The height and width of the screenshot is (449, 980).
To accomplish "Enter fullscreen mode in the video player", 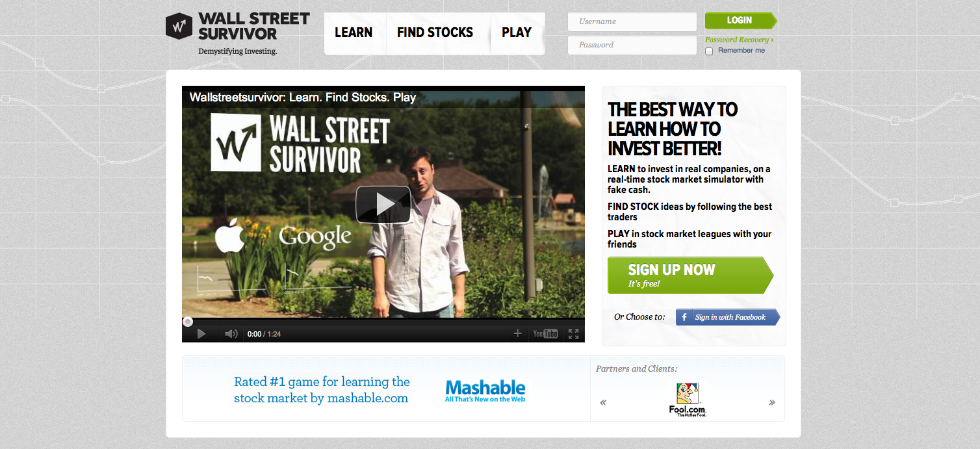I will coord(573,334).
